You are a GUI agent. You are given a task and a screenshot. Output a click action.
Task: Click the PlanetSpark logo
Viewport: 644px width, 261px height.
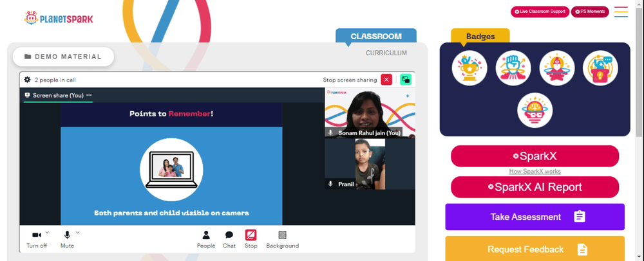coord(59,18)
